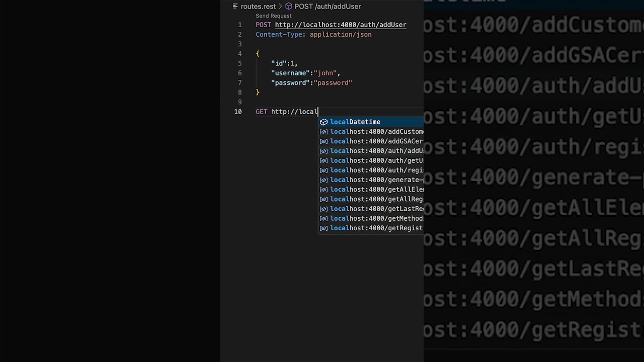Viewport: 644px width, 362px height.
Task: Click the "password":"password" line
Action: point(311,83)
